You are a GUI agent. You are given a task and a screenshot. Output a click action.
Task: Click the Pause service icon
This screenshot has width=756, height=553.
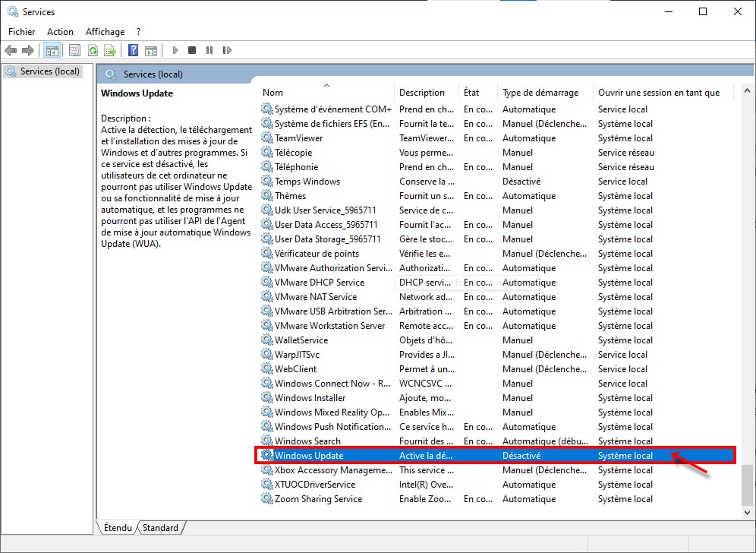coord(209,50)
